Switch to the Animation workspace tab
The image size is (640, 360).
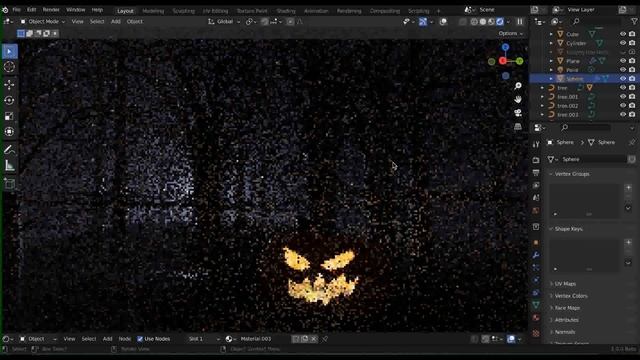316,11
